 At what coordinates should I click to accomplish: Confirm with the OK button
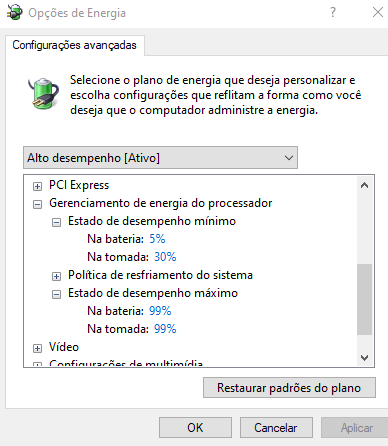195,428
